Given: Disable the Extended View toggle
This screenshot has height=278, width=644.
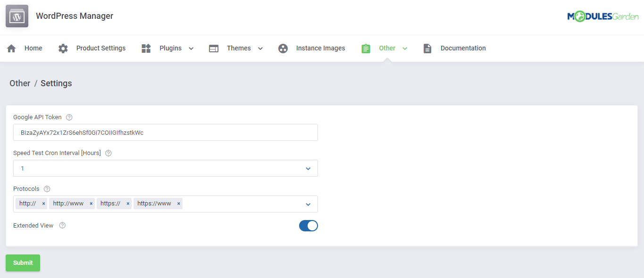Looking at the screenshot, I should 309,226.
